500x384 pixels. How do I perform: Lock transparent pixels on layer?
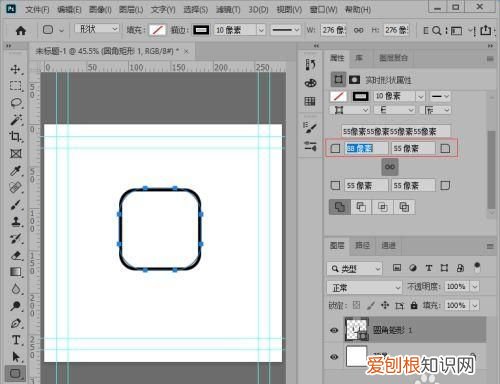tap(356, 305)
